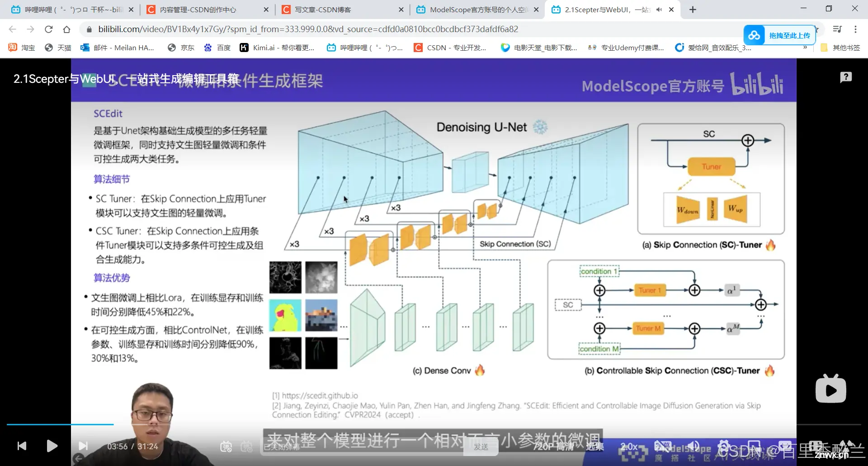
Task: Open a new browser tab
Action: (x=693, y=10)
